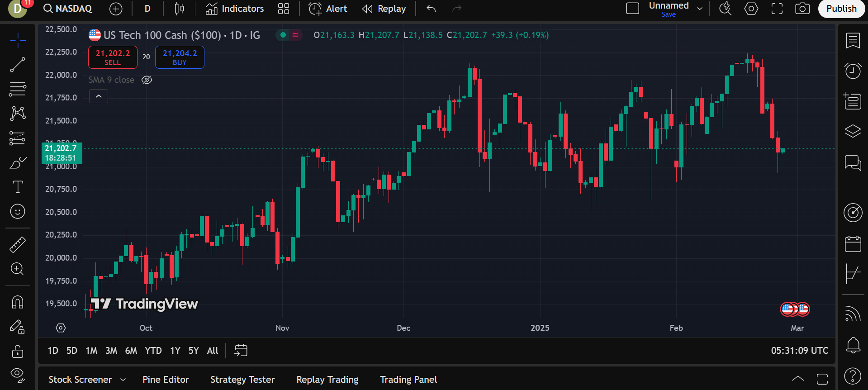Enter fullscreen mode
Image resolution: width=868 pixels, height=390 pixels.
[777, 9]
